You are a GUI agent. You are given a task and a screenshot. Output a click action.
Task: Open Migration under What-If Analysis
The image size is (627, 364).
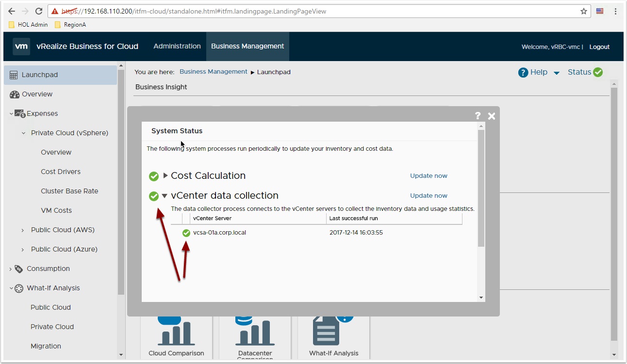point(46,347)
